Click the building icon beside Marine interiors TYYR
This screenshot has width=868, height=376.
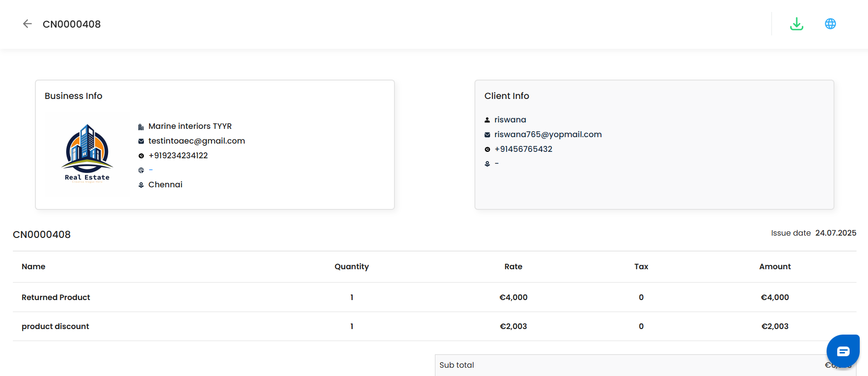pos(141,127)
